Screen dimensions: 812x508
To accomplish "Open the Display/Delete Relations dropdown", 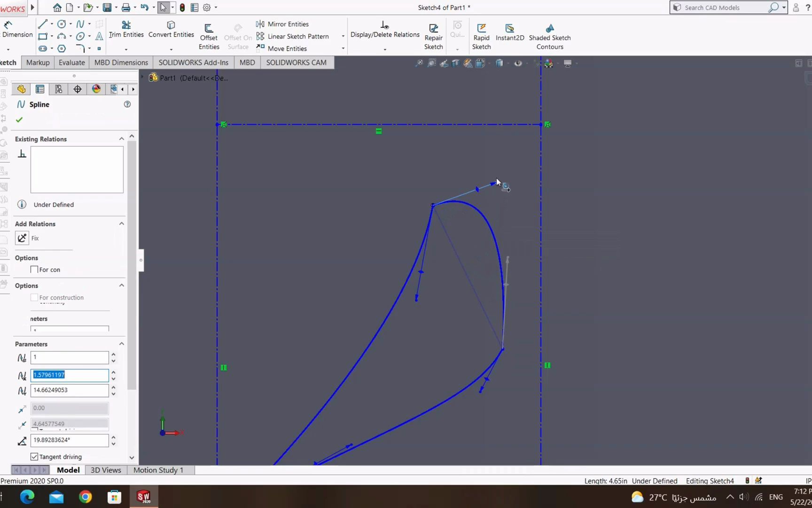I will tap(384, 49).
